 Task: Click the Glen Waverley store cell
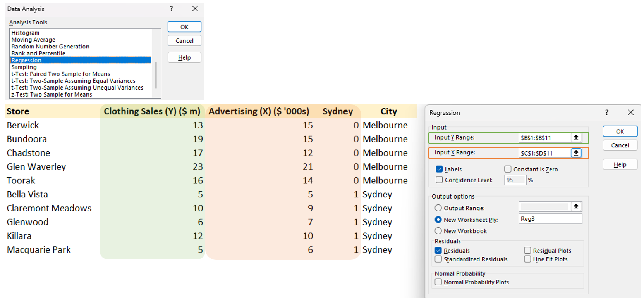coord(36,167)
